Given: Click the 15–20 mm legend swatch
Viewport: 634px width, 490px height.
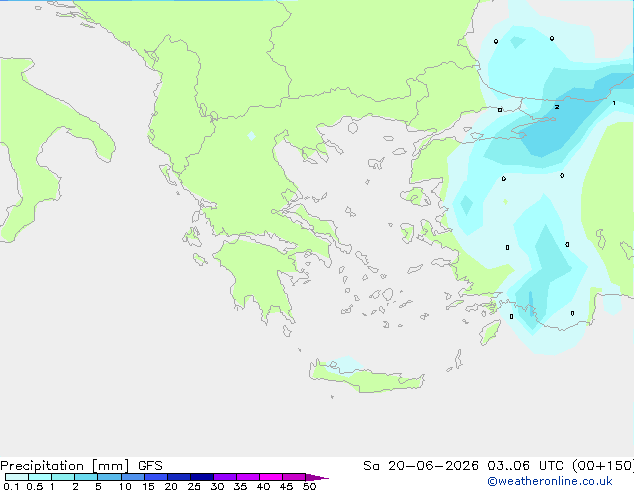Looking at the screenshot, I should tap(156, 477).
